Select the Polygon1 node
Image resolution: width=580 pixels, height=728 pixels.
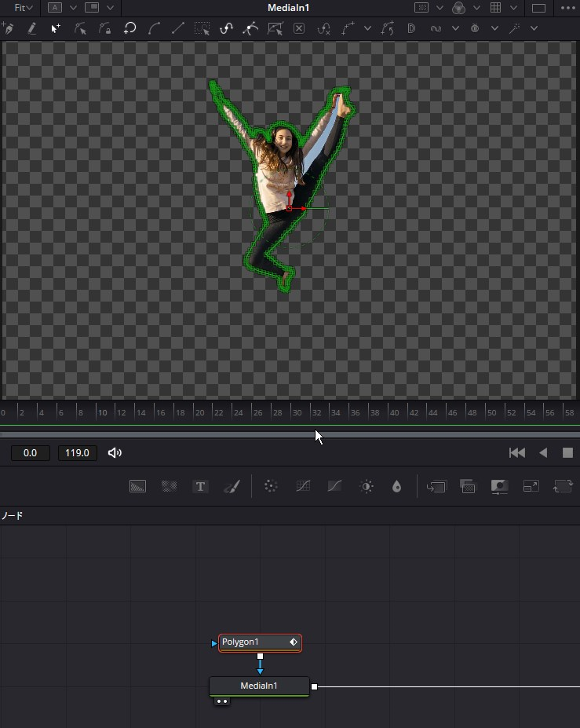260,642
